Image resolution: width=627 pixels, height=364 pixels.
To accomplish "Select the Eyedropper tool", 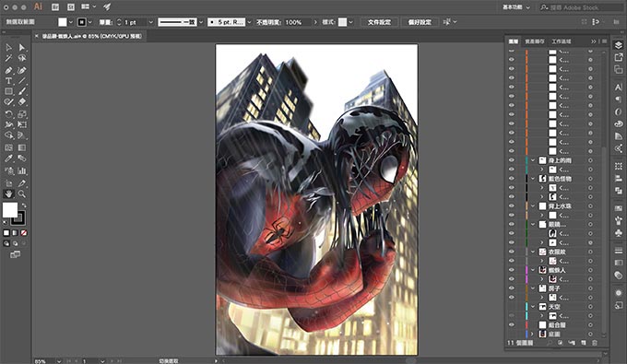I will point(8,159).
